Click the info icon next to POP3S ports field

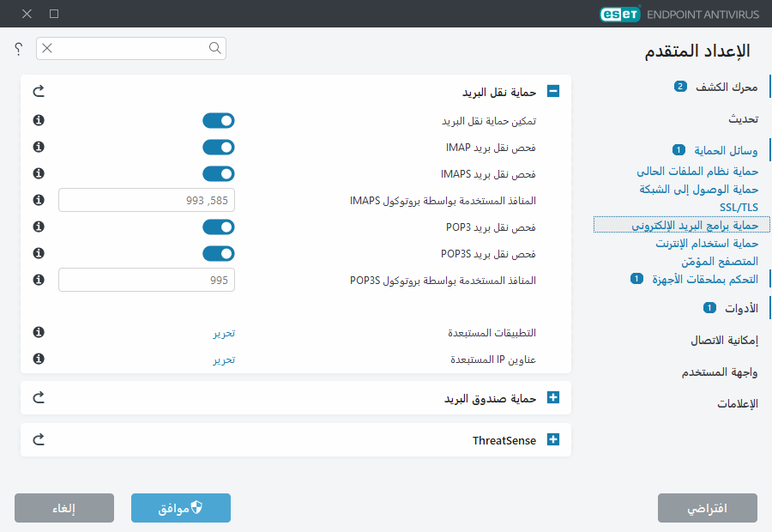(x=37, y=280)
